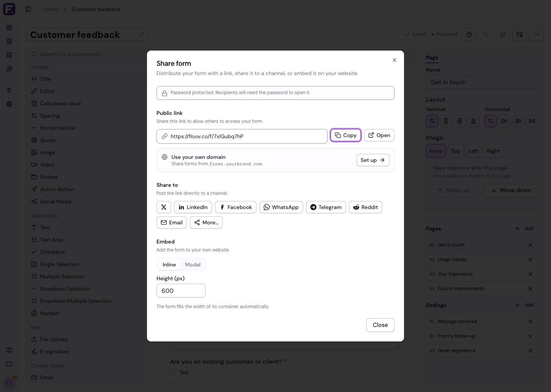Screen dimensions: 551x392
Task: Set the page image position to Right
Action: 493,151
